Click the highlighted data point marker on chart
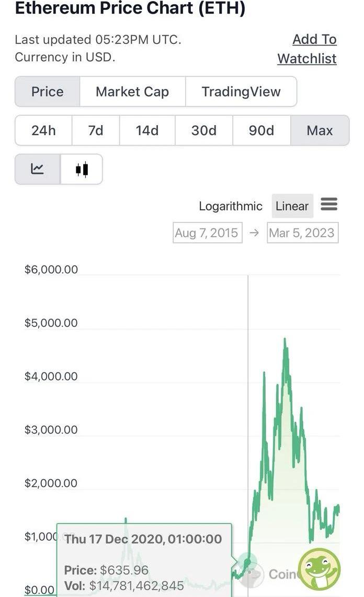The width and height of the screenshot is (364, 597). pos(248,561)
